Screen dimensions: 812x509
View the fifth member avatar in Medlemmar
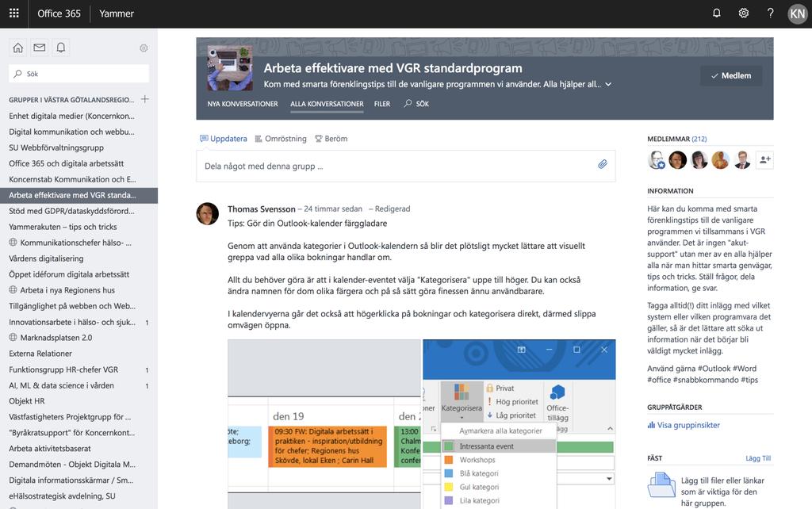point(742,160)
